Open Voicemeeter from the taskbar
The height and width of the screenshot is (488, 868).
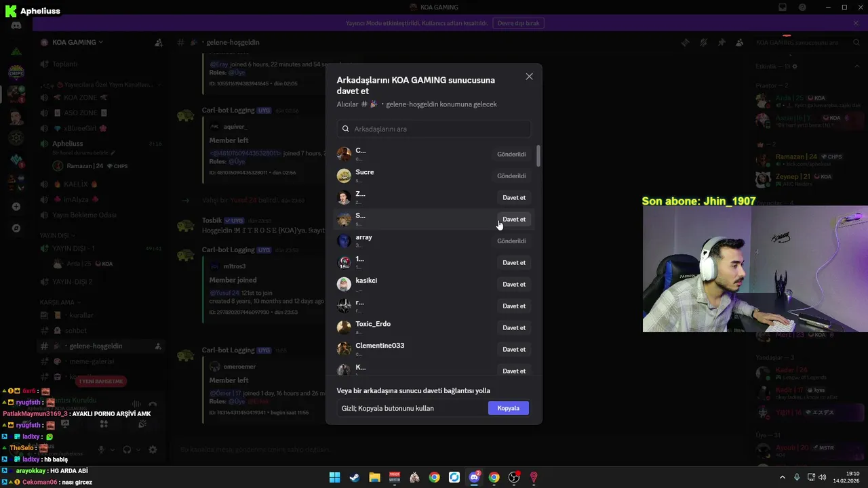pyautogui.click(x=395, y=478)
